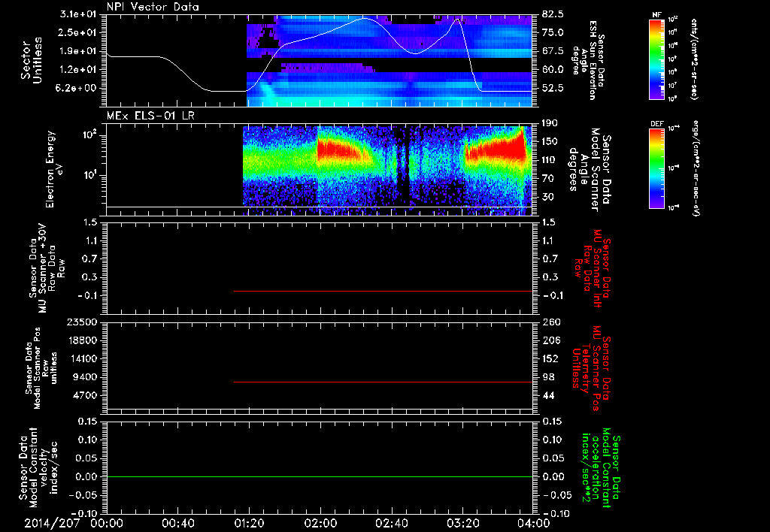Click the green constant velocity line at 0.00
This screenshot has height=532, width=770.
[x=319, y=476]
